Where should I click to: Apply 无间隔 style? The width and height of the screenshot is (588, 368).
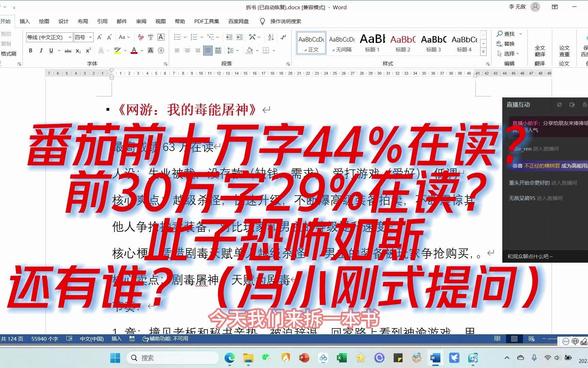(x=342, y=43)
